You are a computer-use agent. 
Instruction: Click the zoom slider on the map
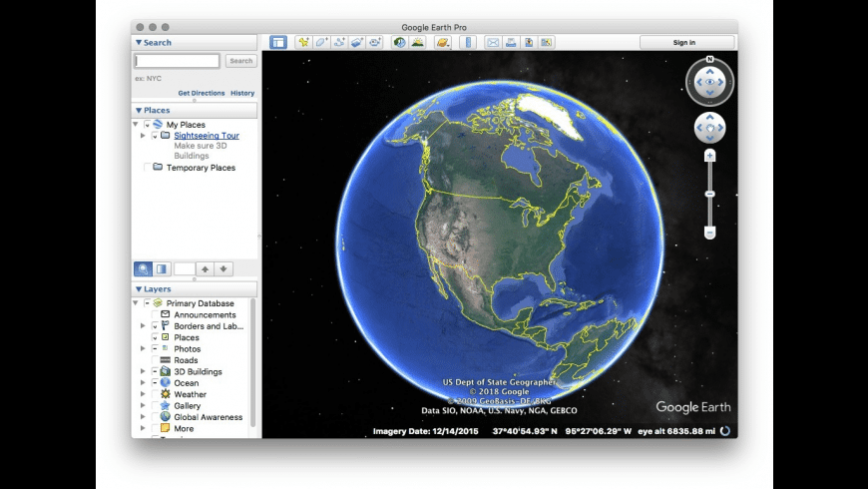709,194
